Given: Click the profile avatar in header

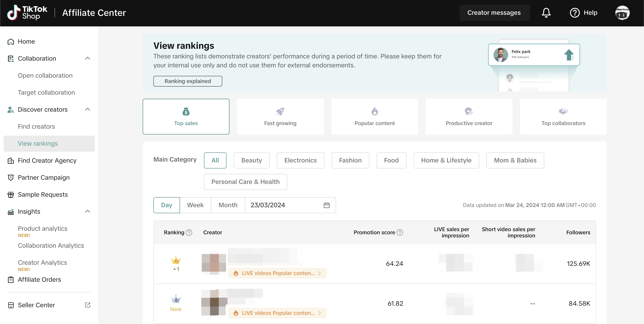Looking at the screenshot, I should click(x=622, y=13).
